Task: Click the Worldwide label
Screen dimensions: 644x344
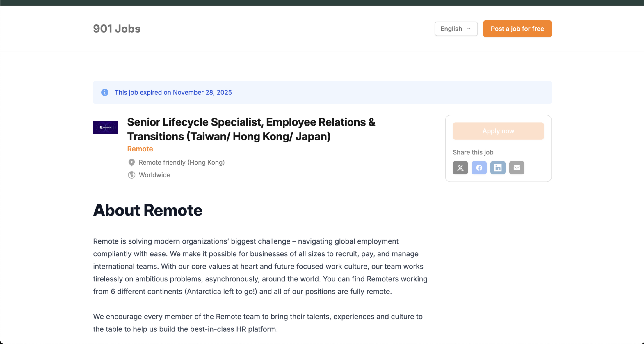Action: tap(154, 175)
